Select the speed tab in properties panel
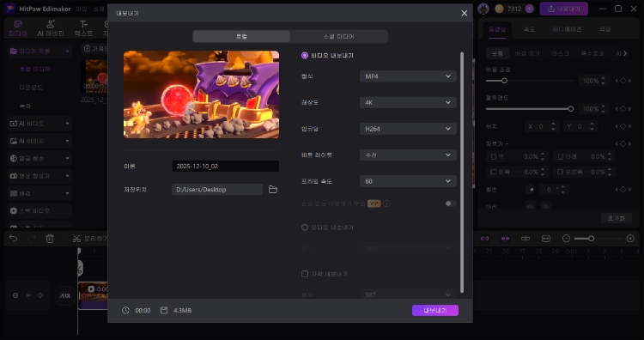Screen dimensions: 644x340 pyautogui.click(x=530, y=29)
